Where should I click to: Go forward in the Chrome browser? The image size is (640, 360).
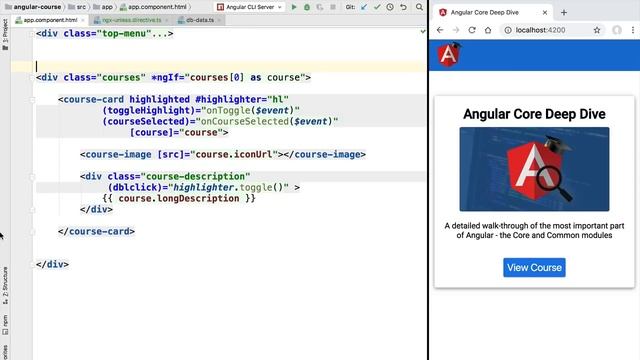(x=456, y=30)
